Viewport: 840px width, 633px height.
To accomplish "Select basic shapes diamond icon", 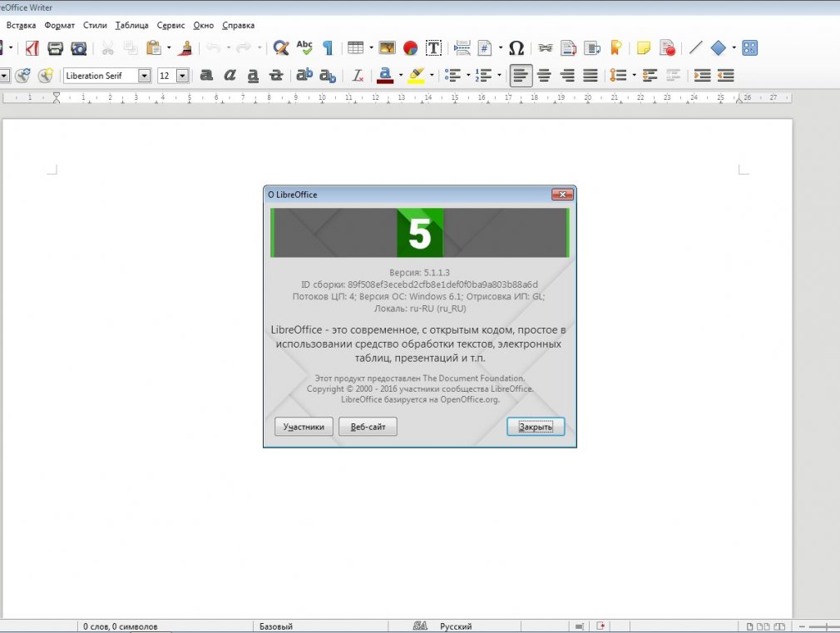I will click(719, 48).
